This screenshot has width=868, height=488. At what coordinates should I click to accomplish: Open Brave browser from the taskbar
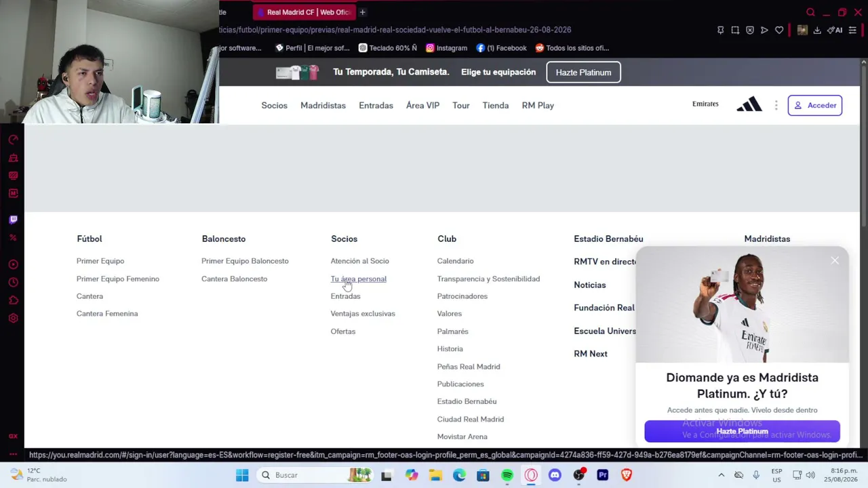pyautogui.click(x=626, y=475)
